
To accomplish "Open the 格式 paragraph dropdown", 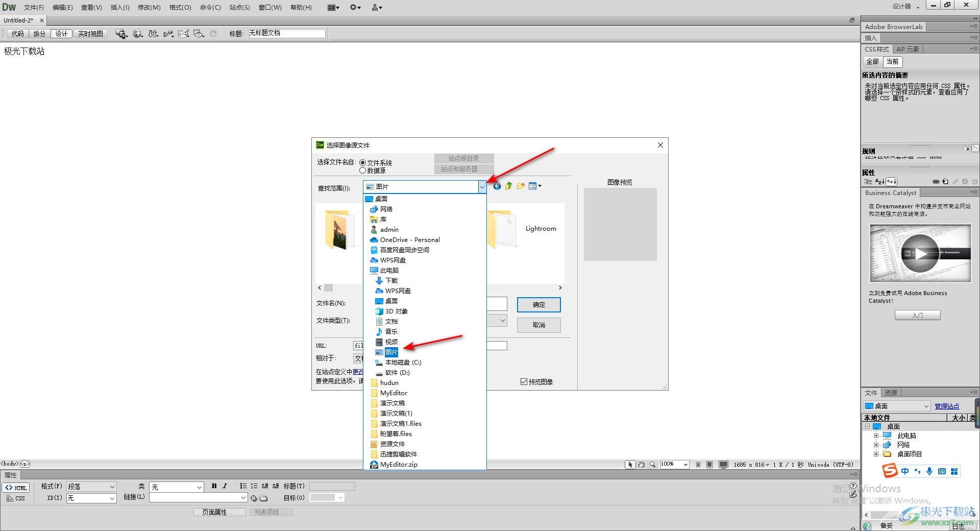I will click(x=91, y=487).
